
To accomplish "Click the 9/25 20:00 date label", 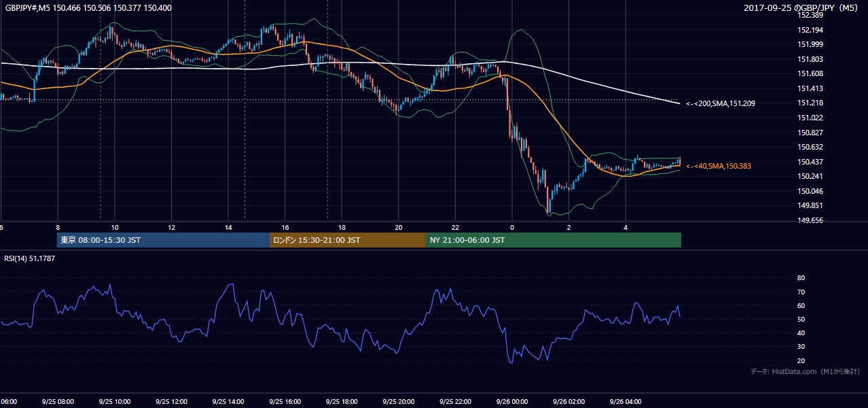I will tap(398, 402).
